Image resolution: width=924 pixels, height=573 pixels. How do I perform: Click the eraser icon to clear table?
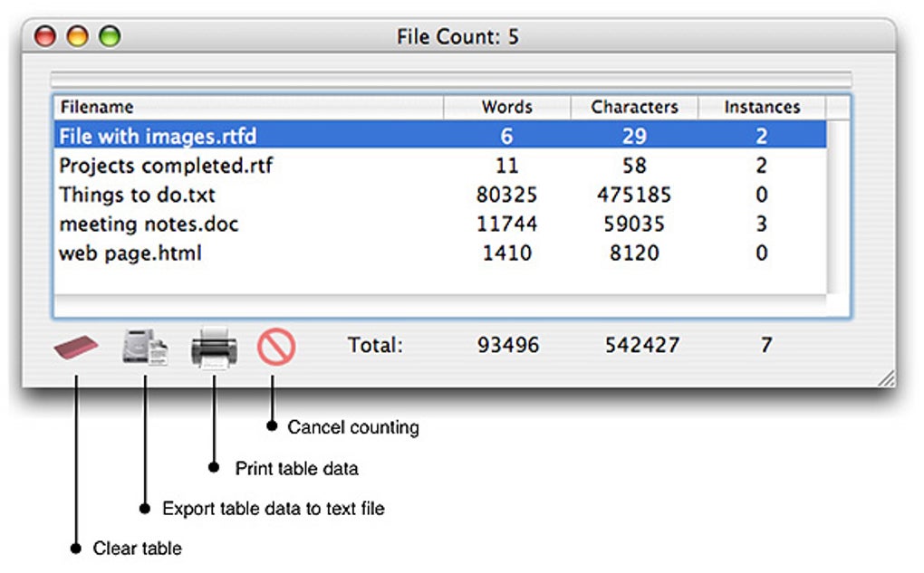point(76,348)
